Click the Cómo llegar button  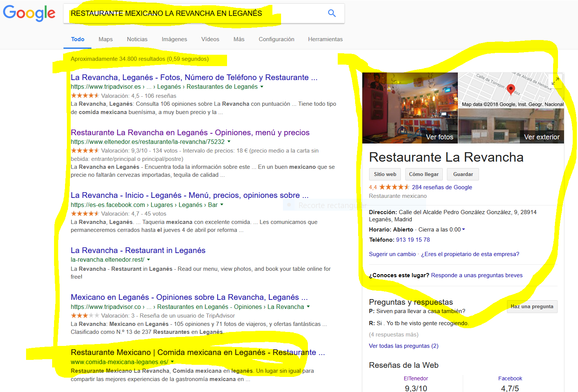423,174
